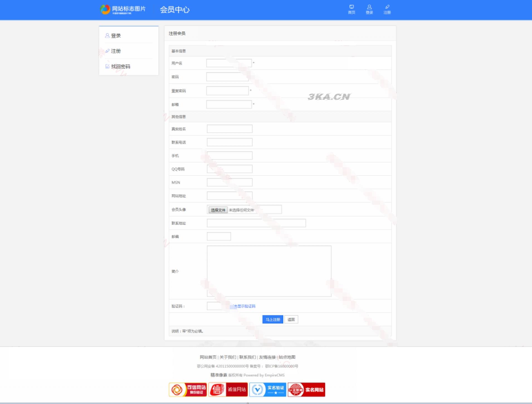The height and width of the screenshot is (404, 532).
Task: Click the 注册 pen icon in top navigation
Action: pos(387,8)
